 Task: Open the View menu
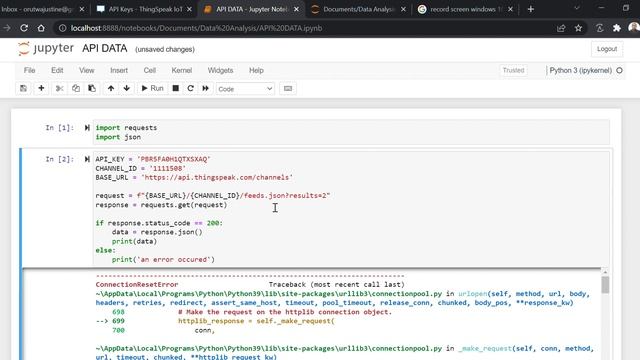pyautogui.click(x=87, y=70)
